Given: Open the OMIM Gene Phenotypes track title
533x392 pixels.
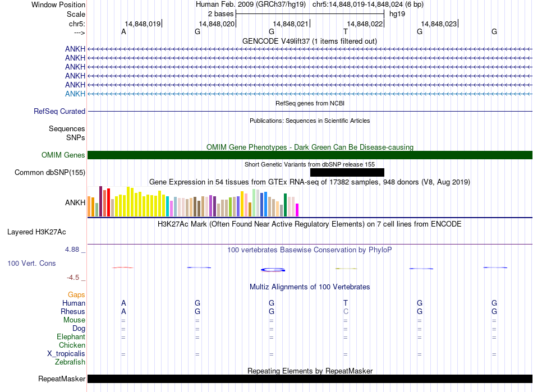Looking at the screenshot, I should pyautogui.click(x=310, y=147).
